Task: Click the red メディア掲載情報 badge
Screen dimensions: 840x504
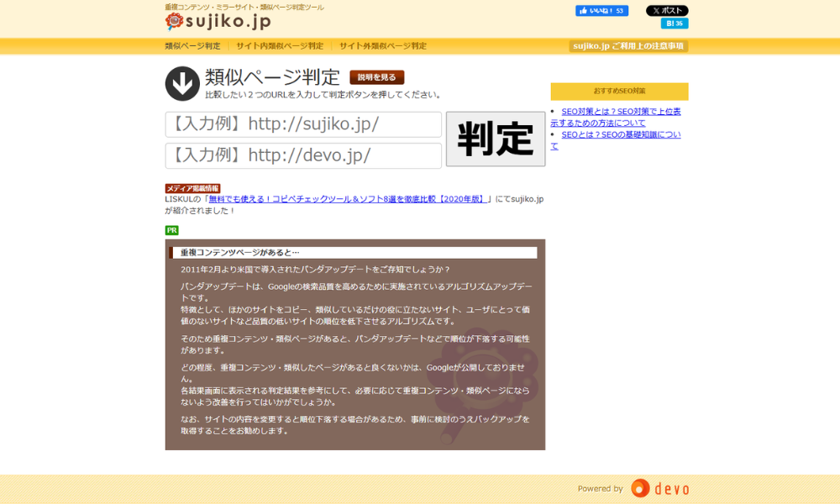Action: (x=190, y=186)
